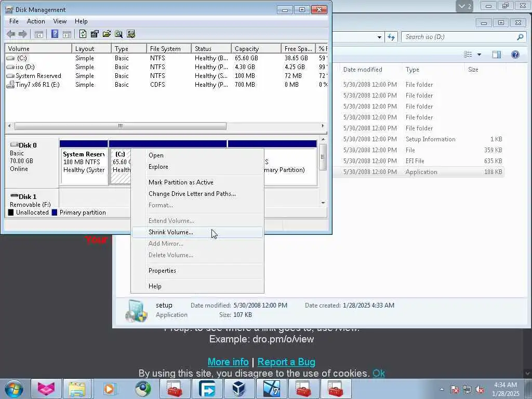Open the pink cat taskbar icon
Screen dimensions: 532x399
click(46, 389)
